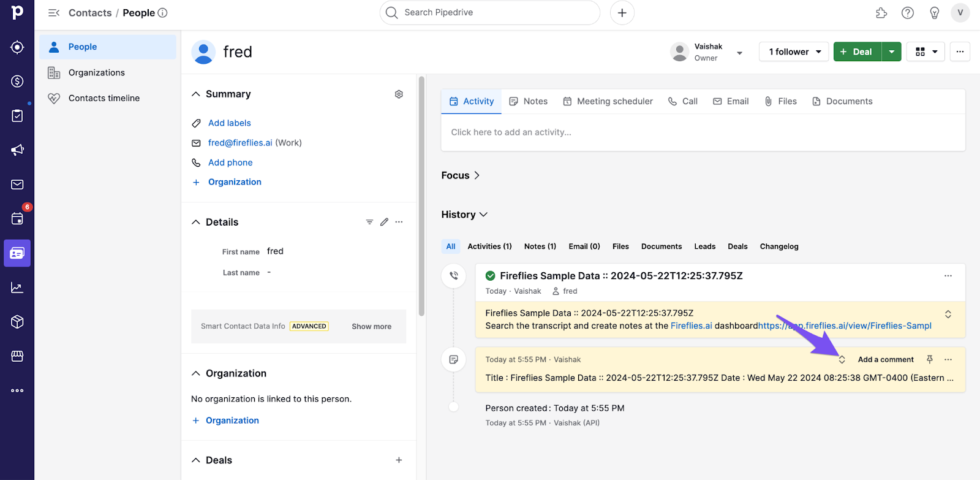This screenshot has height=480, width=980.
Task: Click Add a comment on note
Action: [886, 360]
